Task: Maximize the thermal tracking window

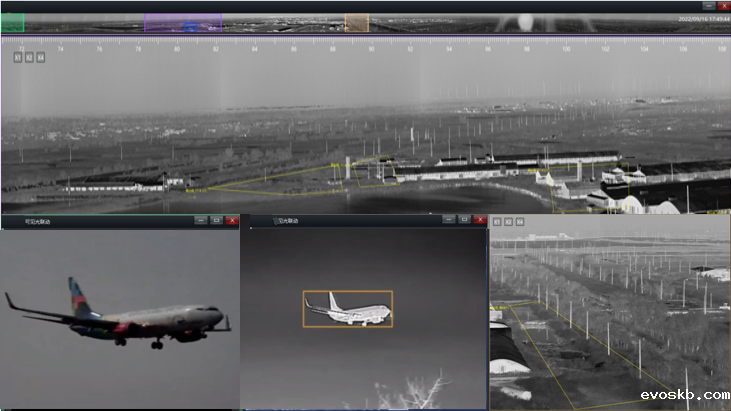Action: (463, 219)
